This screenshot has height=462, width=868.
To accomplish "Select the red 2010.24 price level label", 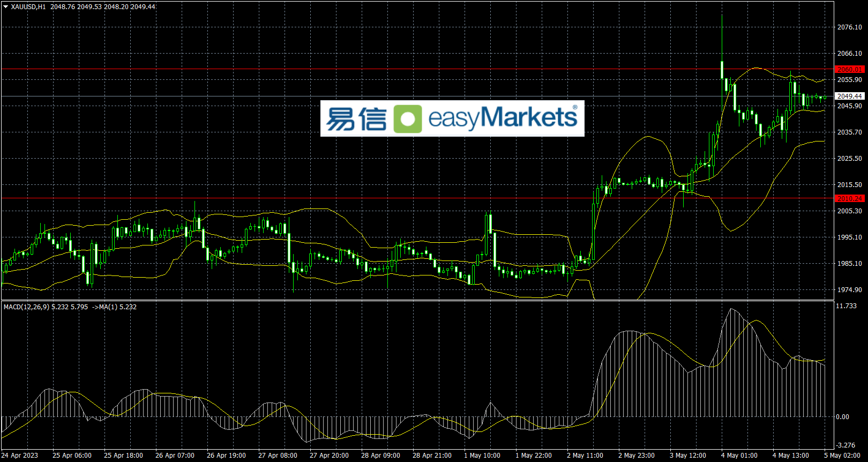I will [850, 198].
